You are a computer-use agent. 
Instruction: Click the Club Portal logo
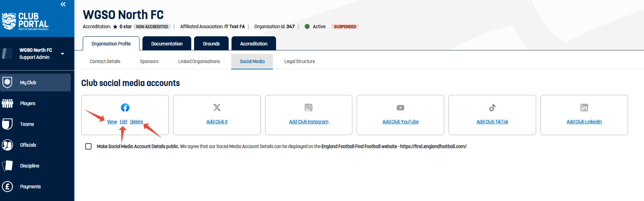click(x=25, y=21)
